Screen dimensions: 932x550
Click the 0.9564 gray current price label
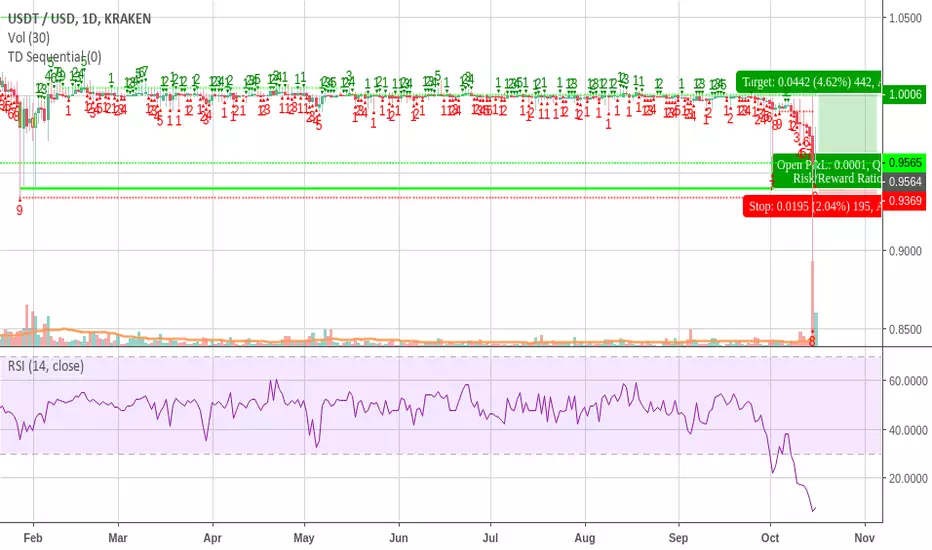tap(904, 182)
